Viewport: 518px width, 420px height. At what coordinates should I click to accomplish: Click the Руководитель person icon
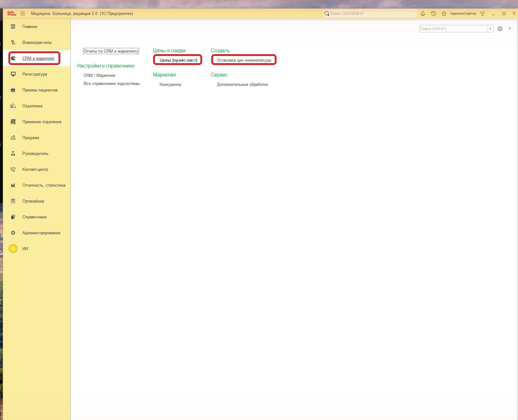(x=13, y=153)
